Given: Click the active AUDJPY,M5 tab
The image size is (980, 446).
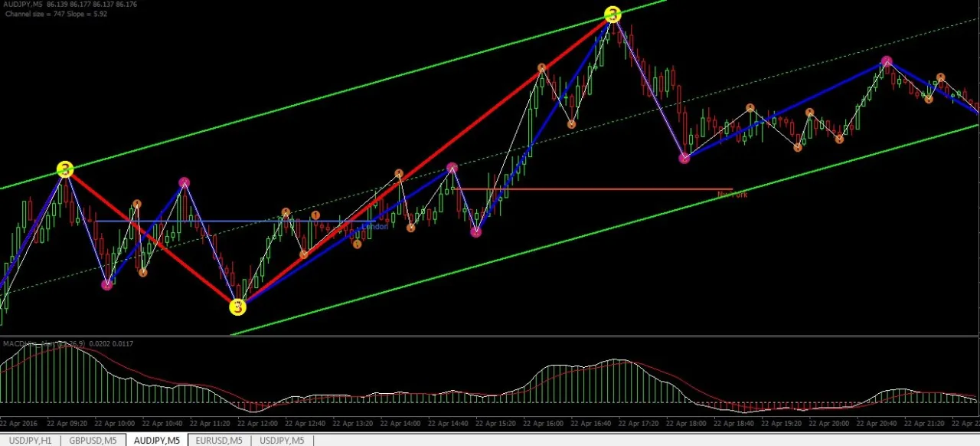Looking at the screenshot, I should click(156, 440).
